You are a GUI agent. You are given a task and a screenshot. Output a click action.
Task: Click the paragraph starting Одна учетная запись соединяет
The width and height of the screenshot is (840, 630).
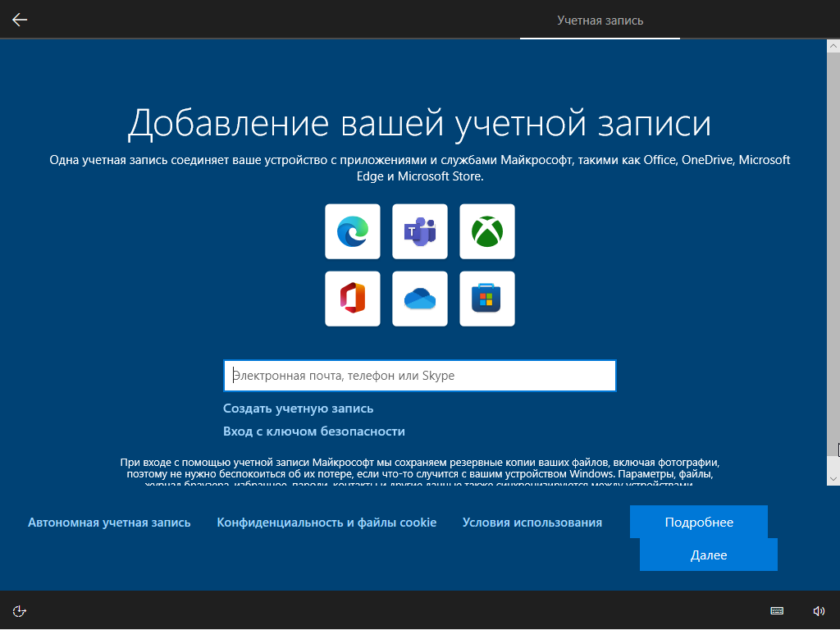click(x=420, y=167)
